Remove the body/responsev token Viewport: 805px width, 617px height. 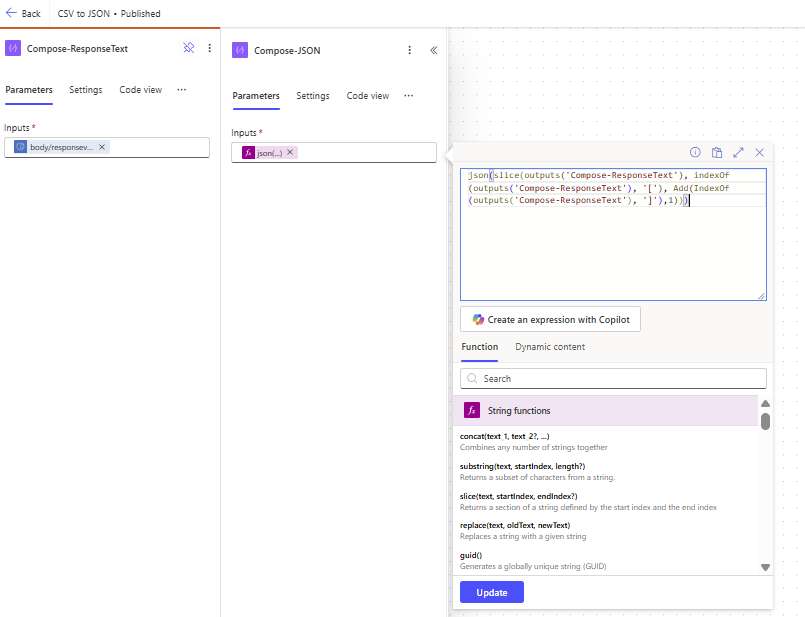pyautogui.click(x=102, y=147)
